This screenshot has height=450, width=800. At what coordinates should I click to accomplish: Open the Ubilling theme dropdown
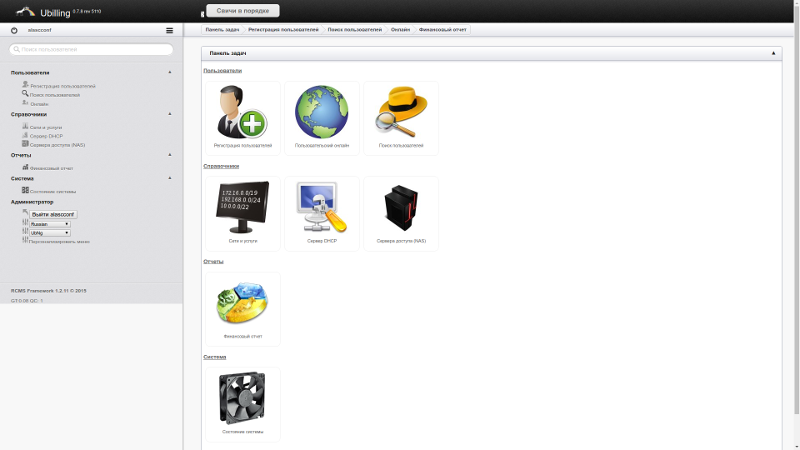(49, 233)
